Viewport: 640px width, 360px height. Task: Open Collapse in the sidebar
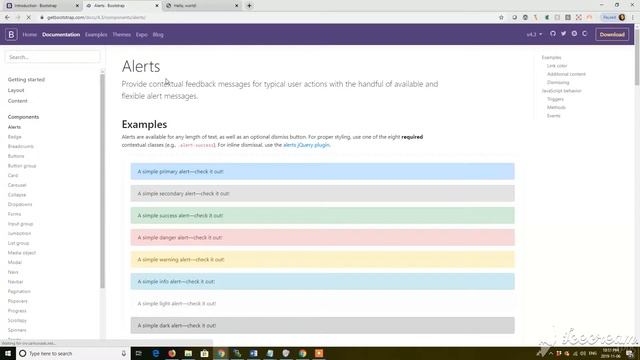[17, 195]
